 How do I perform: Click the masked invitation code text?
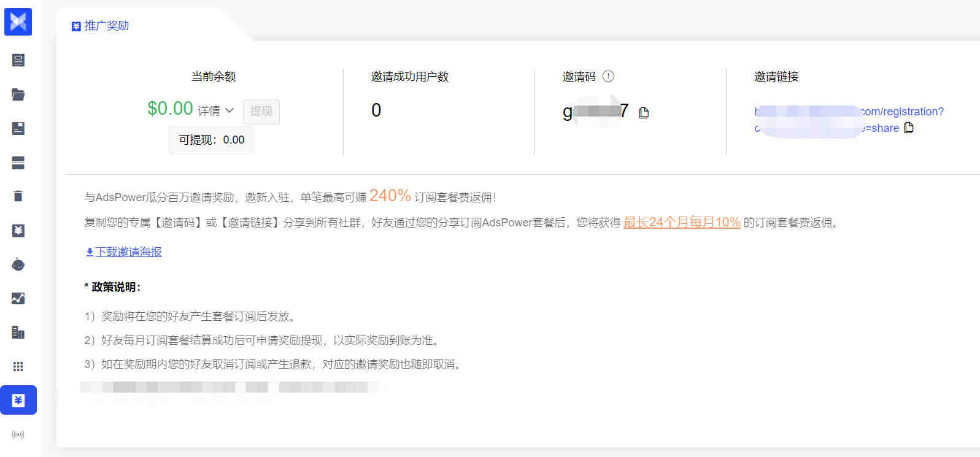pyautogui.click(x=596, y=111)
